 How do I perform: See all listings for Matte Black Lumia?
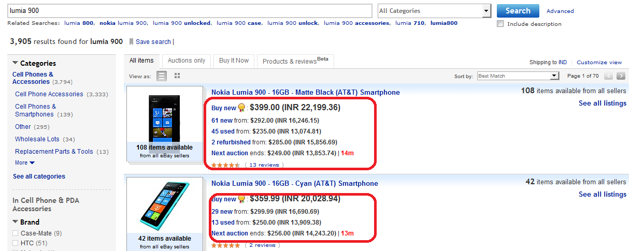pos(603,104)
